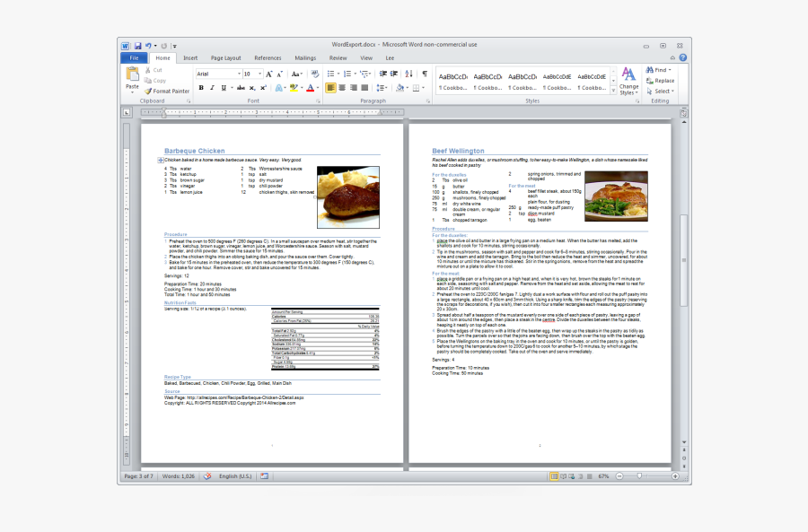
Task: Click the Format Painter icon
Action: coord(149,91)
